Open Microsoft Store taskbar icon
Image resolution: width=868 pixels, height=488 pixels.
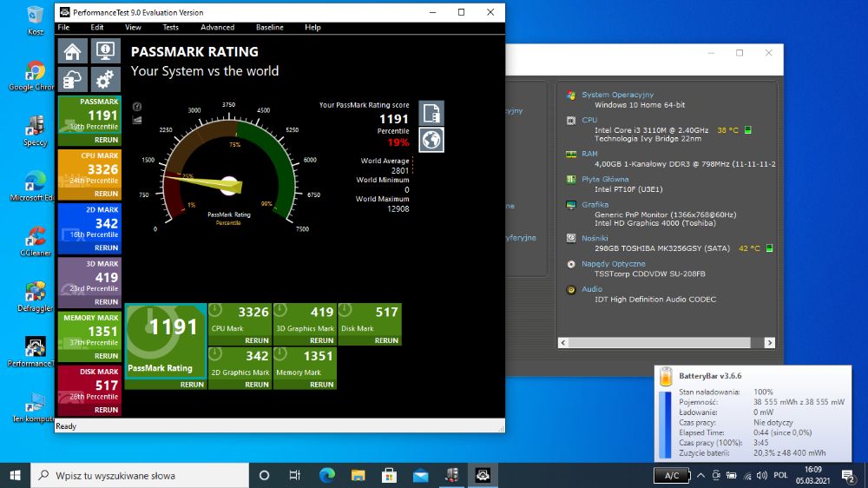pyautogui.click(x=389, y=475)
